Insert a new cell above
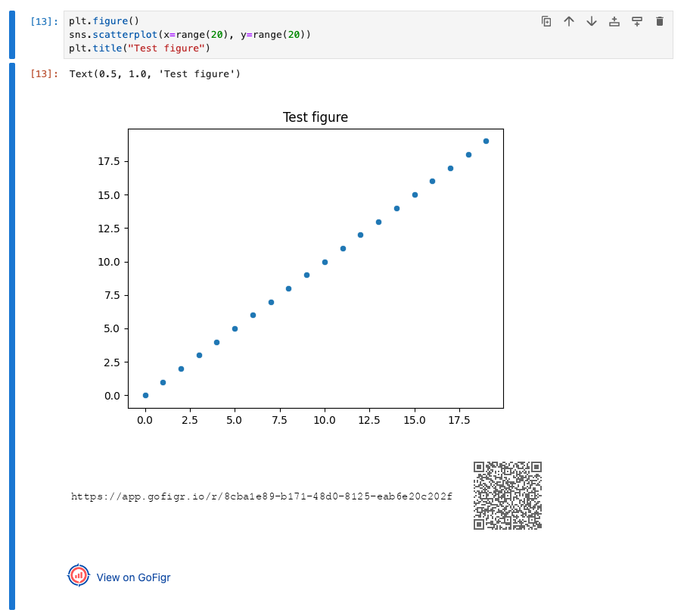The image size is (684, 616). [614, 21]
